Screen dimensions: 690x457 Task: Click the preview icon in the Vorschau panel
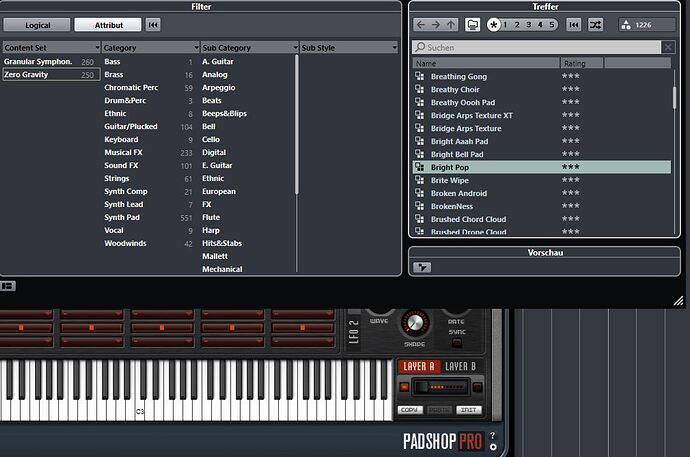[x=422, y=267]
